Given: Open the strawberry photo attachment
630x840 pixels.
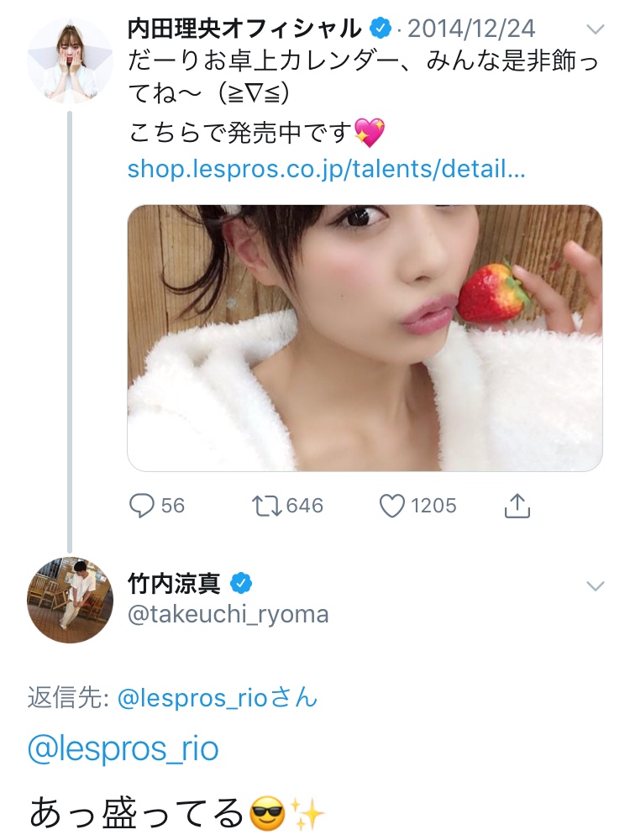Looking at the screenshot, I should coord(365,337).
